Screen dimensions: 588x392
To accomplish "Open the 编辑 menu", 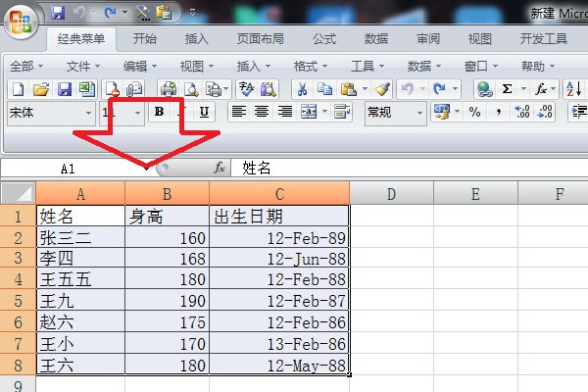I will click(x=140, y=67).
